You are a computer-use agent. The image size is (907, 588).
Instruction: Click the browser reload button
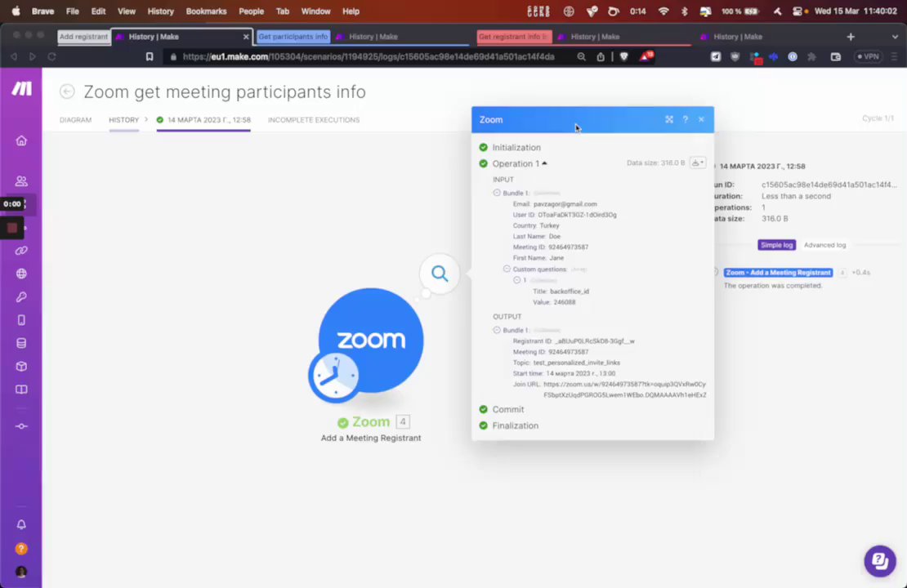[x=51, y=56]
